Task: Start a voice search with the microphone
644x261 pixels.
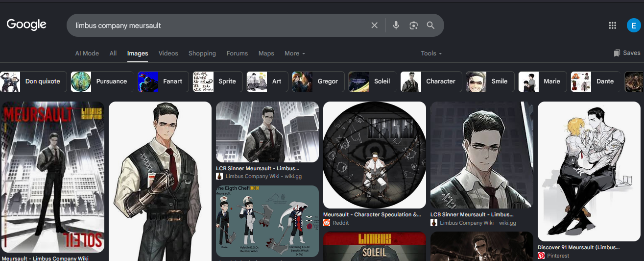Action: (396, 25)
